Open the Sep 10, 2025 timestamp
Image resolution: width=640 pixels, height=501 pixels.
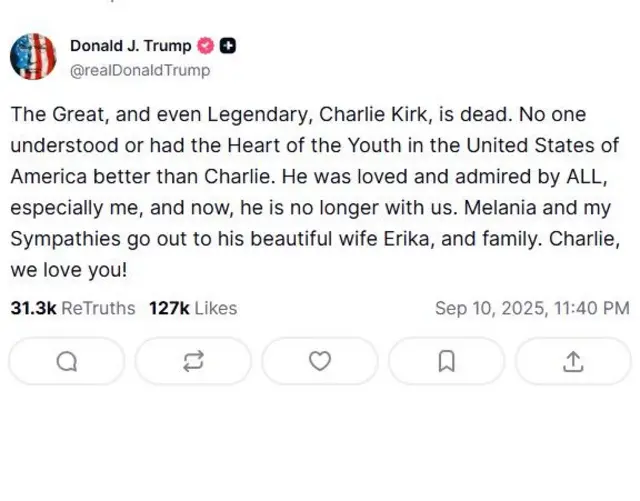pos(532,308)
